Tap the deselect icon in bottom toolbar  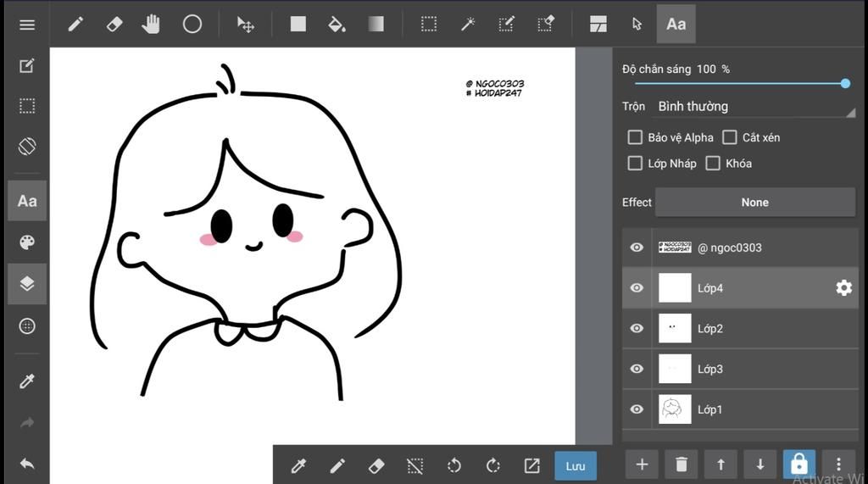(x=415, y=465)
